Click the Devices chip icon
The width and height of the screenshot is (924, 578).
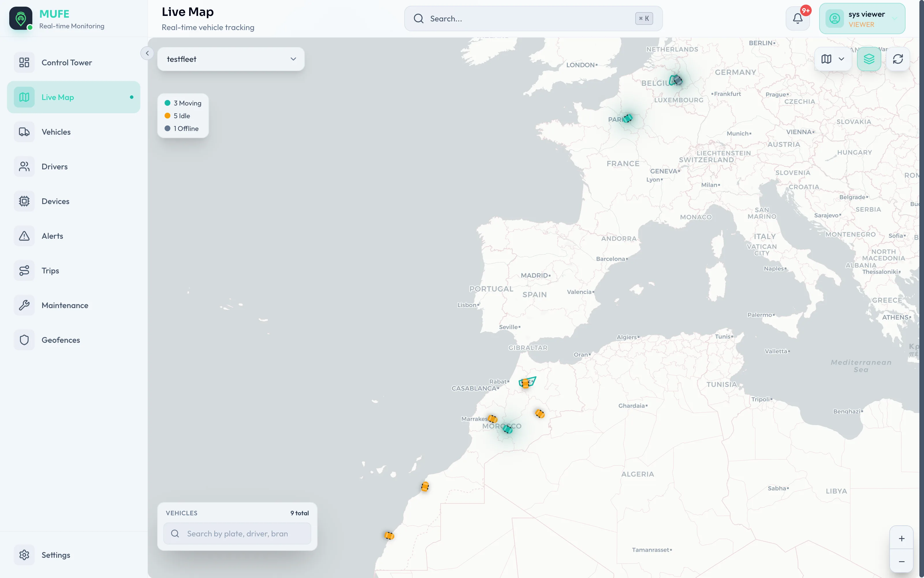point(24,201)
